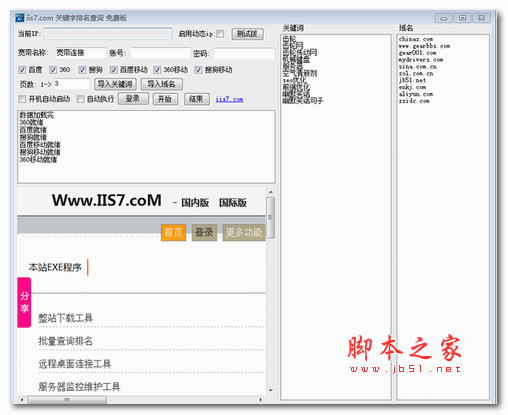Screen dimensions: 508x415
Task: Click 导入关键词 button
Action: tap(115, 84)
